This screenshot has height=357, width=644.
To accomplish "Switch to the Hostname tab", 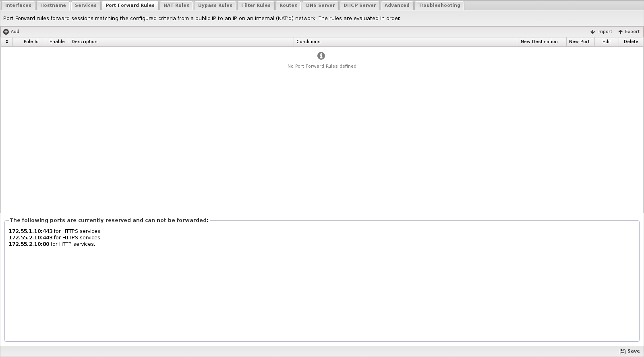I will pyautogui.click(x=53, y=5).
